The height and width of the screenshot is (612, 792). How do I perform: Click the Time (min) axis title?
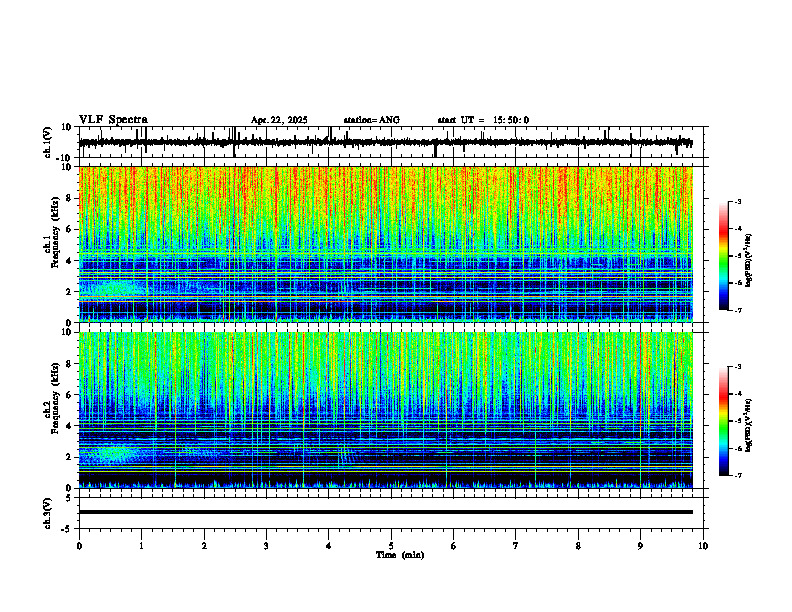[x=400, y=555]
